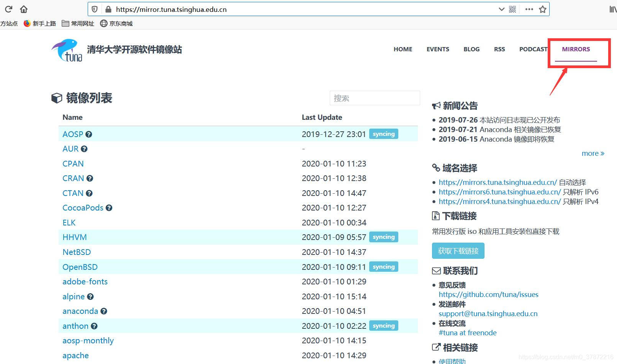Click the link icon beside 域名选择
617x364 pixels.
(436, 168)
